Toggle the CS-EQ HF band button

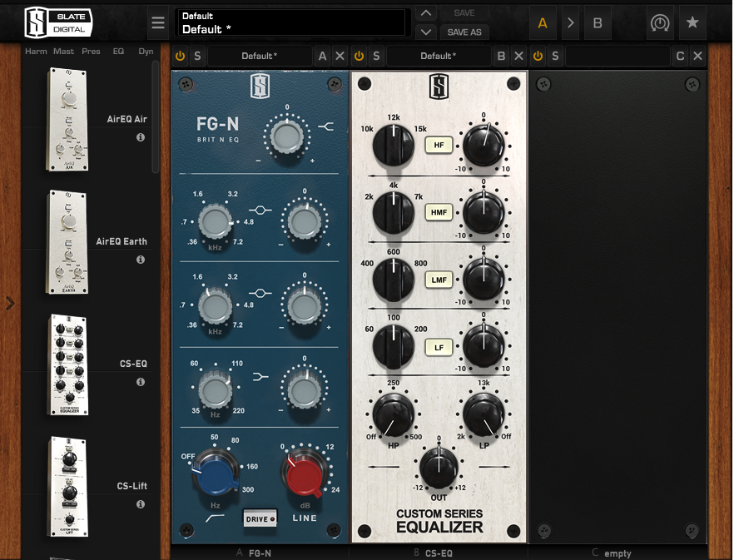coord(439,145)
